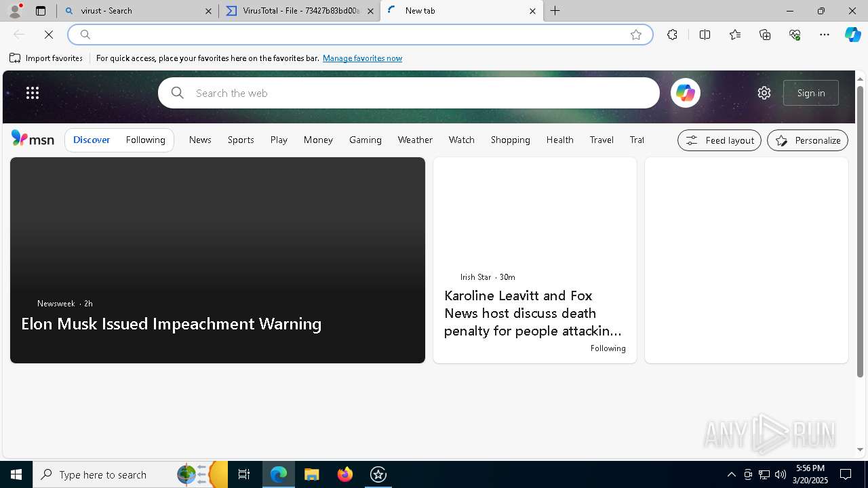
Task: Open the notification center
Action: coord(846,474)
